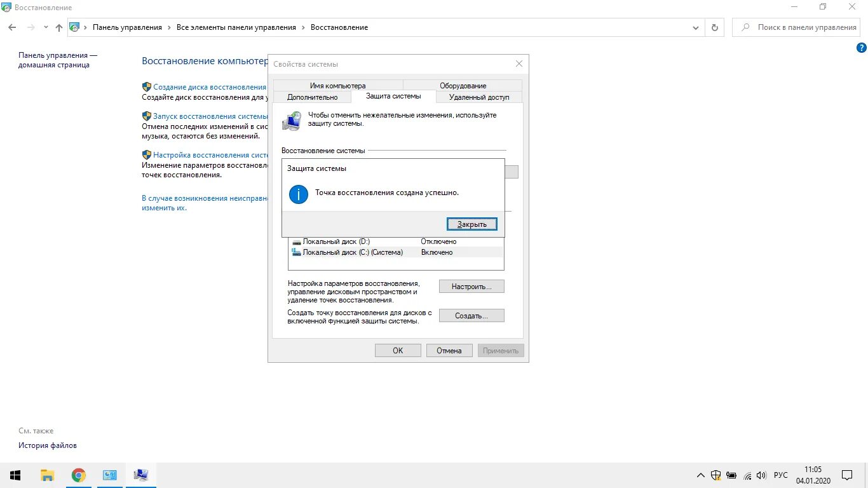
Task: Open 'В случае возникновения неисправностей' link
Action: coord(205,203)
